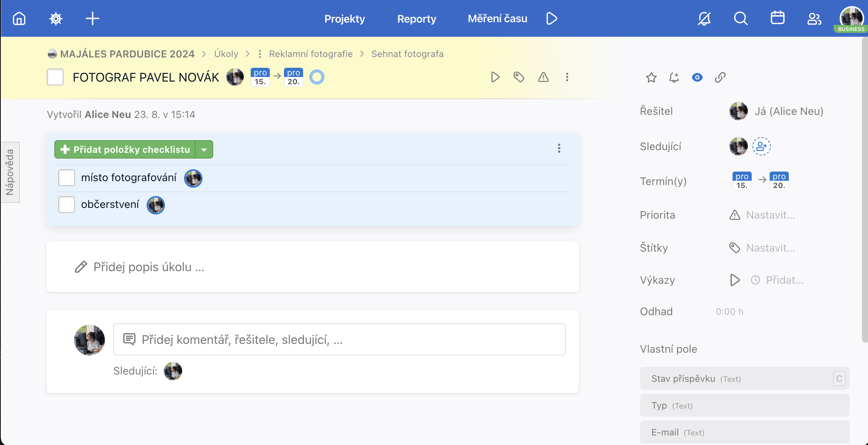The image size is (868, 445).
Task: Change assignee Já (Alice Neu)
Action: pyautogui.click(x=788, y=111)
